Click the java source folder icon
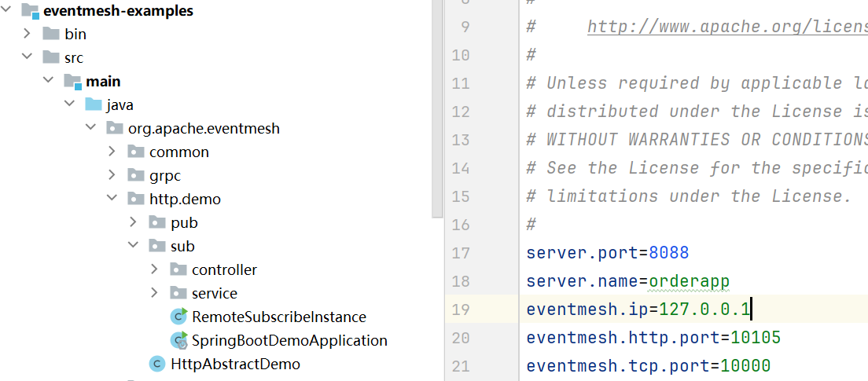Viewport: 868px width, 381px height. point(94,104)
